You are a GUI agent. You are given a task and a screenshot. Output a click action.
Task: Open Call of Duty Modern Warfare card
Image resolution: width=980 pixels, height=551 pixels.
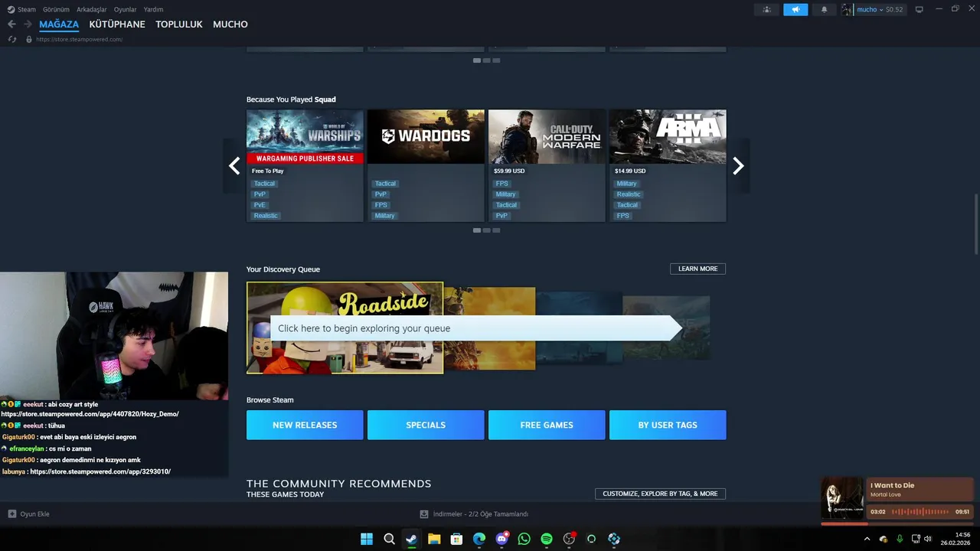(x=547, y=166)
